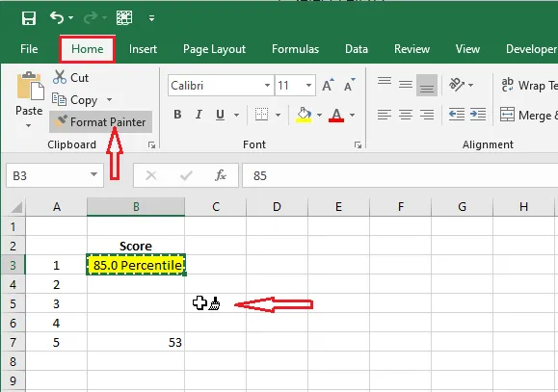Expand the Copy dropdown arrow
Viewport: 558px width, 392px height.
tap(109, 99)
